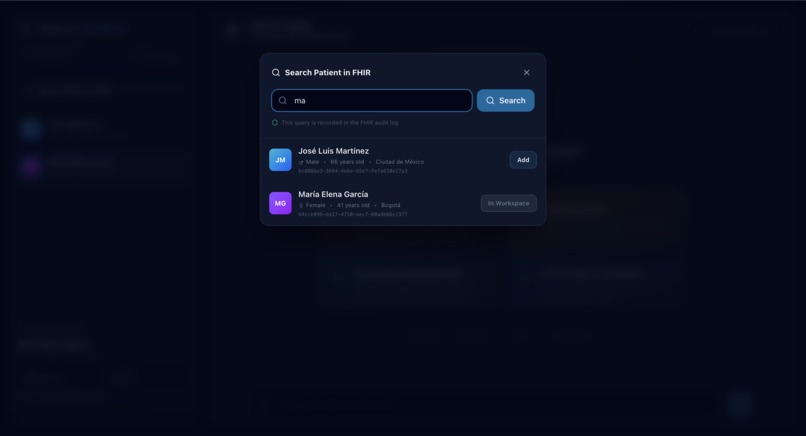
Task: Click the 'Ciudad de México' location text
Action: pos(400,162)
